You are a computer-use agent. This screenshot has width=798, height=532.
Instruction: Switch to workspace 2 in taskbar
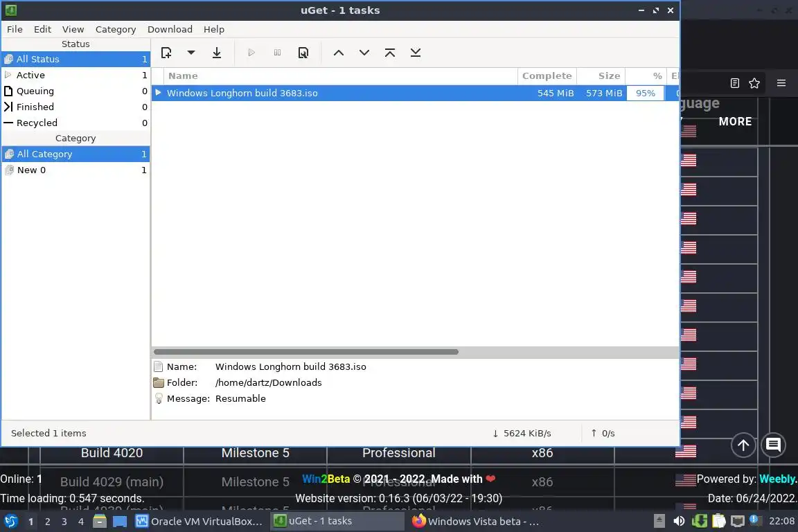(47, 522)
